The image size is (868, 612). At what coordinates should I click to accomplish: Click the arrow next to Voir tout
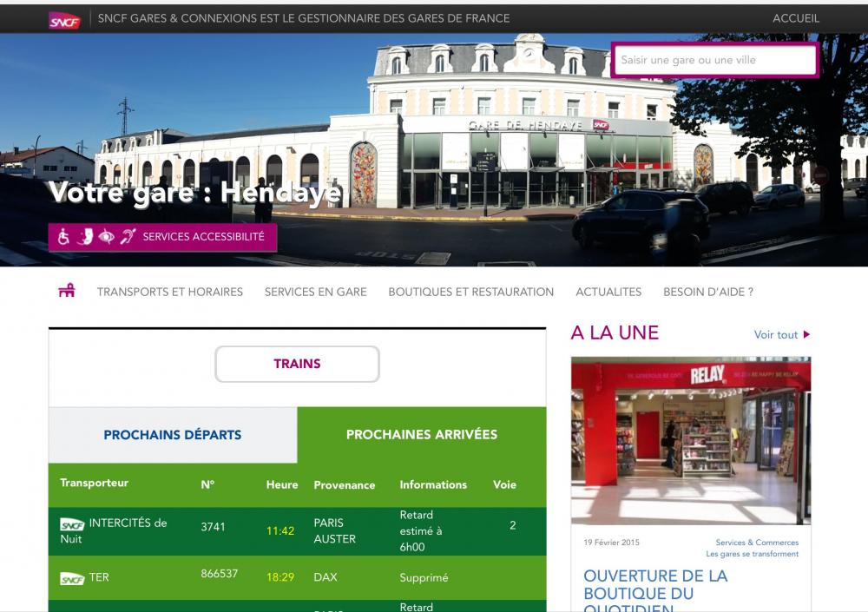coord(806,334)
